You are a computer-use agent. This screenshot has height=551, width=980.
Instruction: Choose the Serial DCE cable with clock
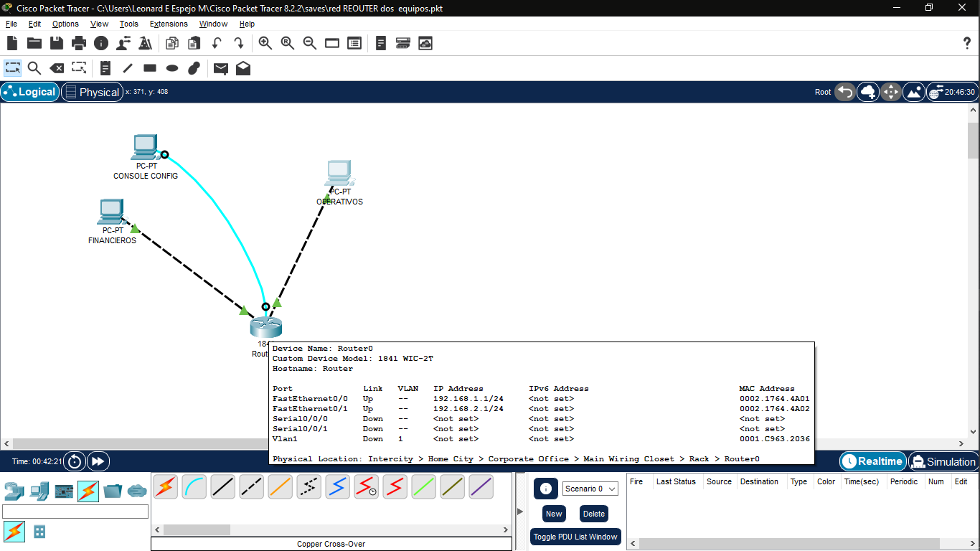click(x=367, y=487)
